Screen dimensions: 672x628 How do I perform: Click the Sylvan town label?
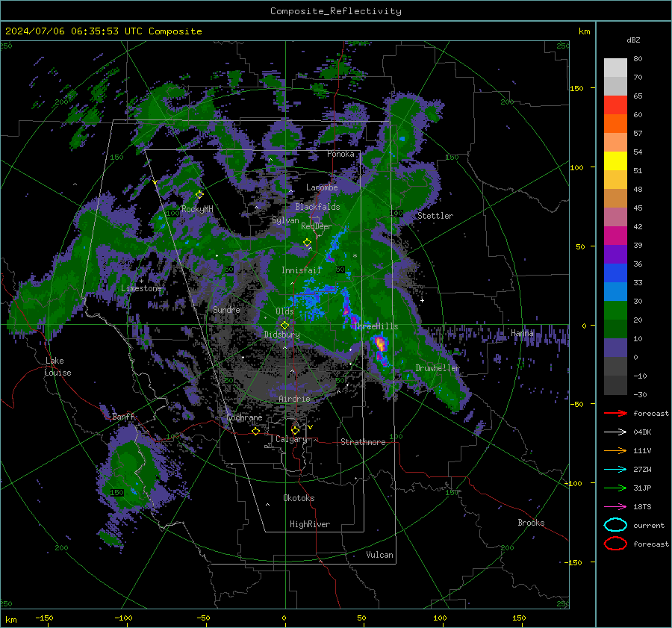point(285,221)
